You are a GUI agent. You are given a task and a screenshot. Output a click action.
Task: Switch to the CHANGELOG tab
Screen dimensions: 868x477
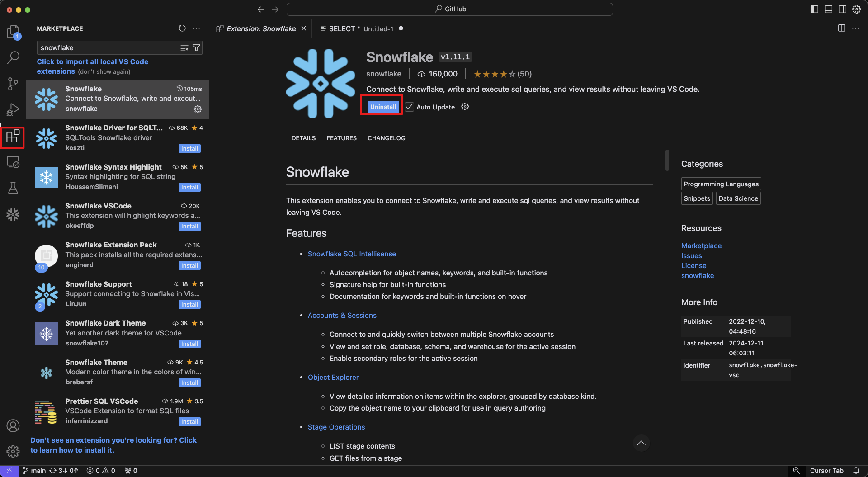386,138
